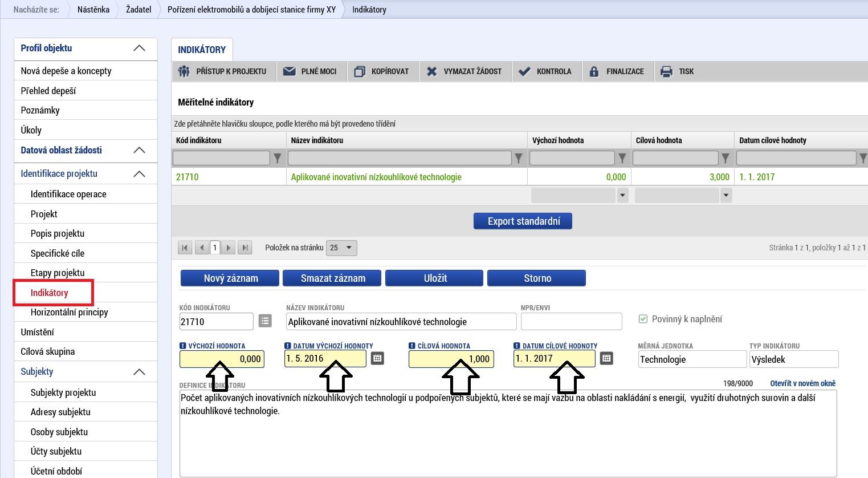This screenshot has width=868, height=478.
Task: Click the Vymazat žádost X icon
Action: [x=432, y=71]
